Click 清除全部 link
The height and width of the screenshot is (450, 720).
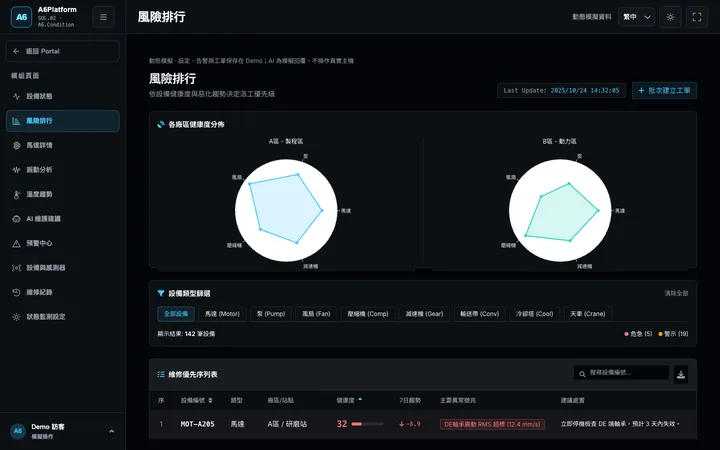tap(676, 293)
